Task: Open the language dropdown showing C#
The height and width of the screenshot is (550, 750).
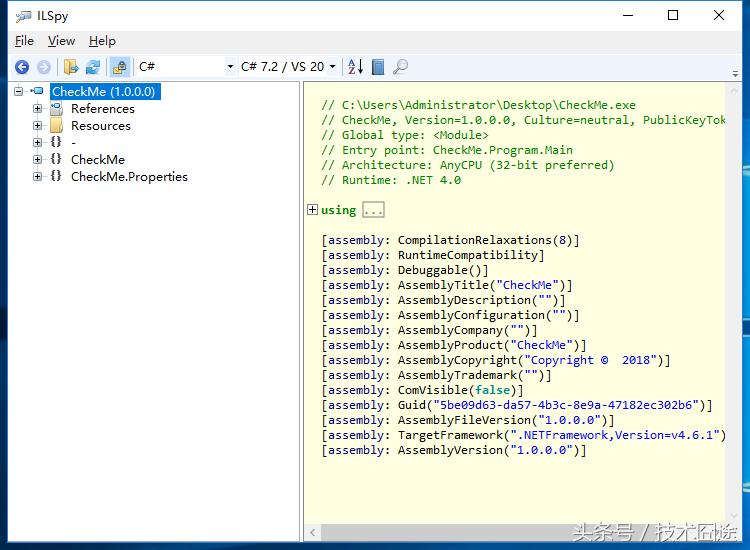Action: pyautogui.click(x=186, y=66)
